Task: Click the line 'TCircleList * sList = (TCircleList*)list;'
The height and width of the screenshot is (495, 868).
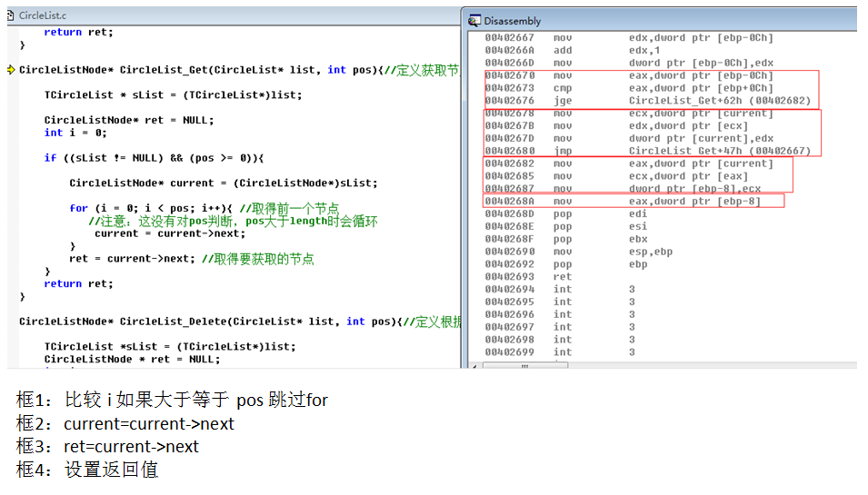Action: [x=174, y=95]
